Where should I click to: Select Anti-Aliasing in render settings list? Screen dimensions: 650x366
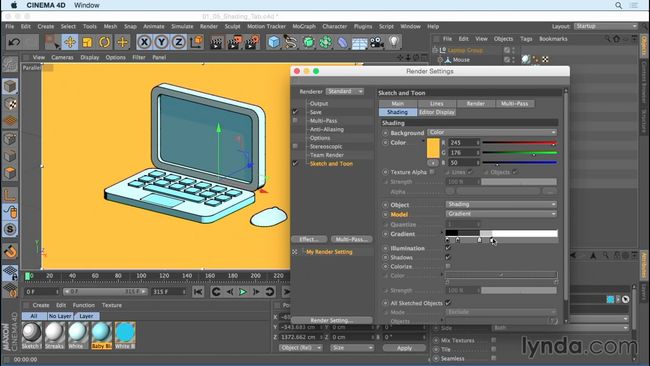click(x=327, y=129)
